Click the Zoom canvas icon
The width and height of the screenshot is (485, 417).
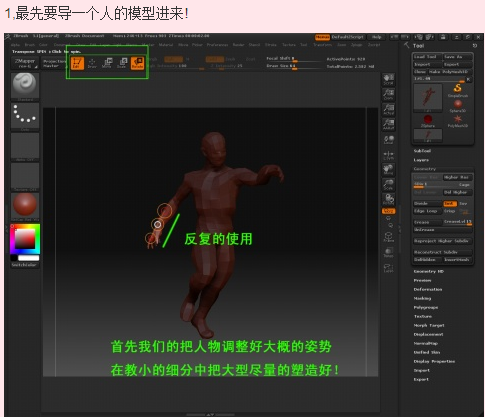pos(388,94)
